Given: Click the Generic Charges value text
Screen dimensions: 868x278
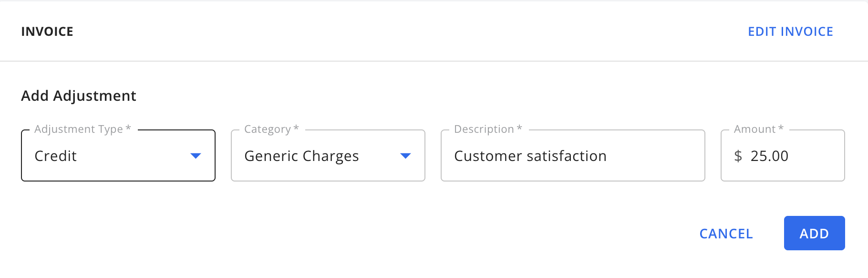Looking at the screenshot, I should coord(301,156).
